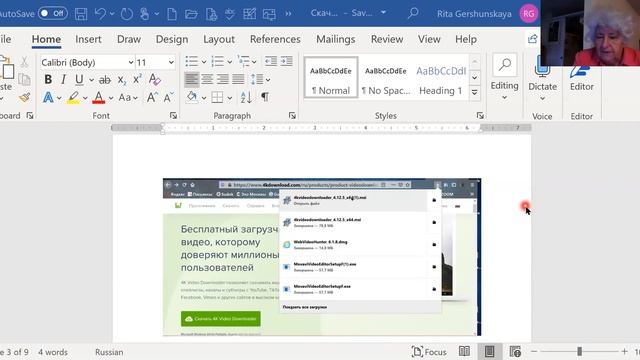Click the Redo/Repeat icon
The image size is (640, 360).
pyautogui.click(x=127, y=14)
